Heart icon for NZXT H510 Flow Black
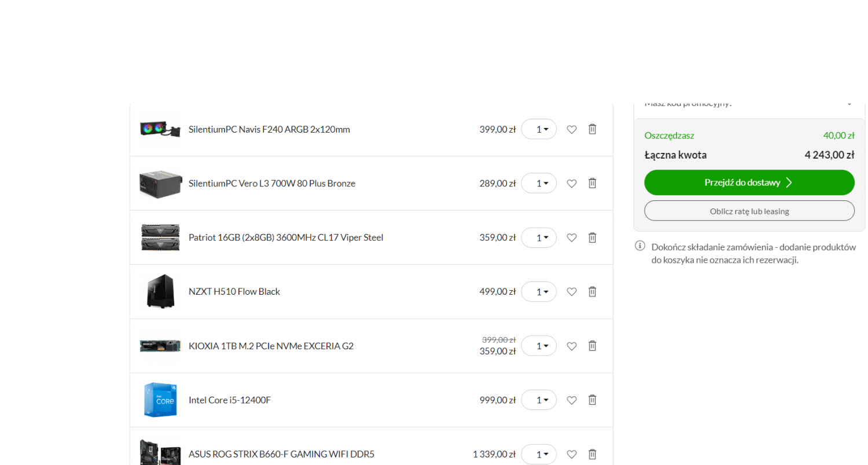This screenshot has height=465, width=868. click(x=571, y=292)
